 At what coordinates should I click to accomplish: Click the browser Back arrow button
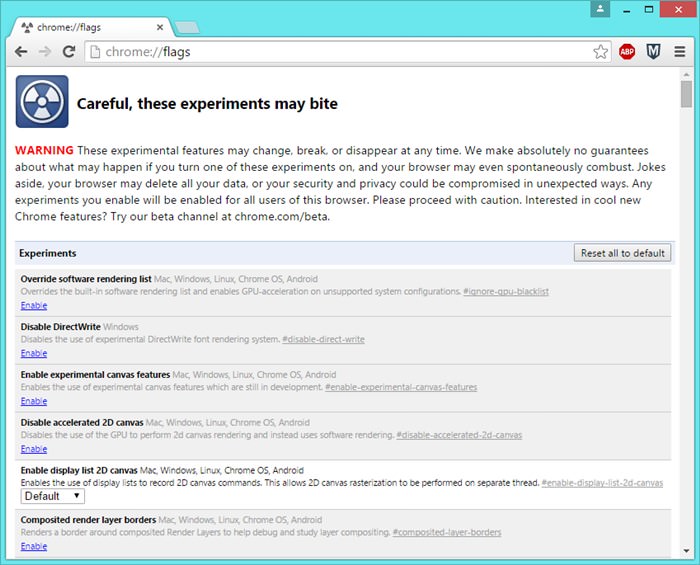(x=21, y=52)
